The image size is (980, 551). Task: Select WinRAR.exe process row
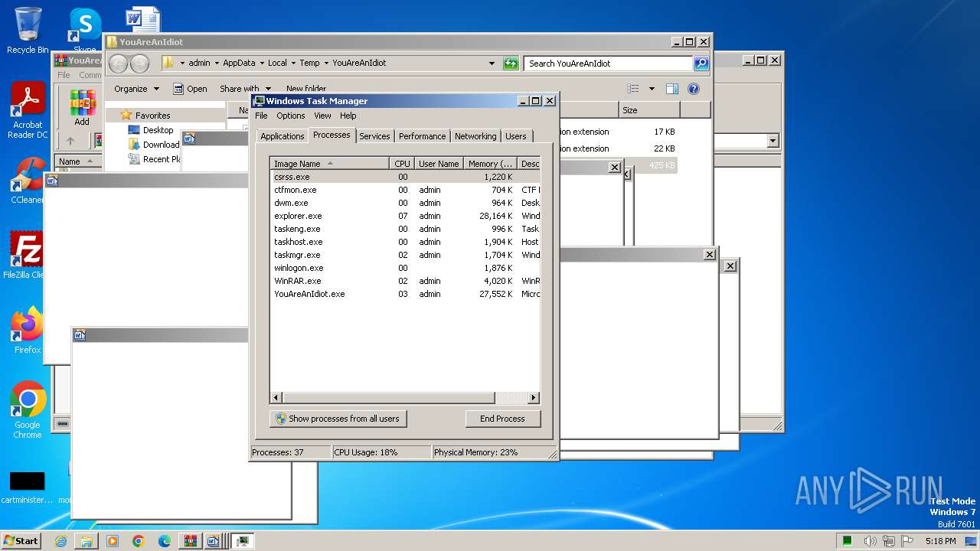click(x=406, y=281)
